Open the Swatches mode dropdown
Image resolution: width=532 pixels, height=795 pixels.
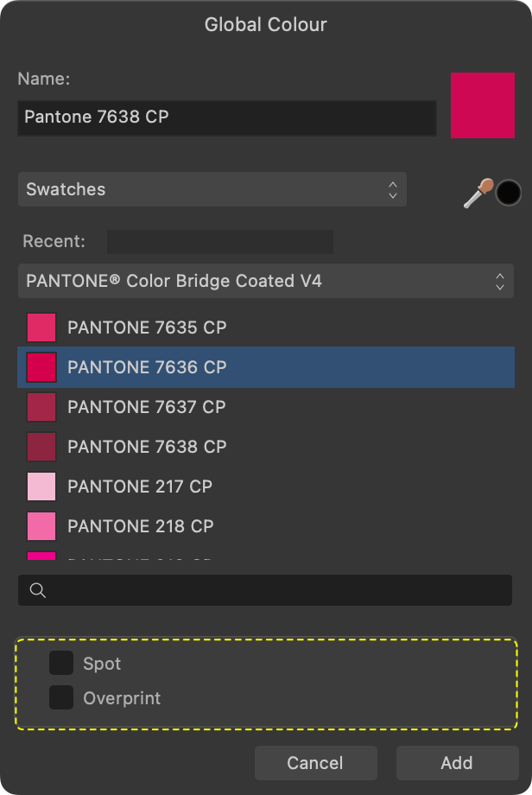tap(212, 189)
